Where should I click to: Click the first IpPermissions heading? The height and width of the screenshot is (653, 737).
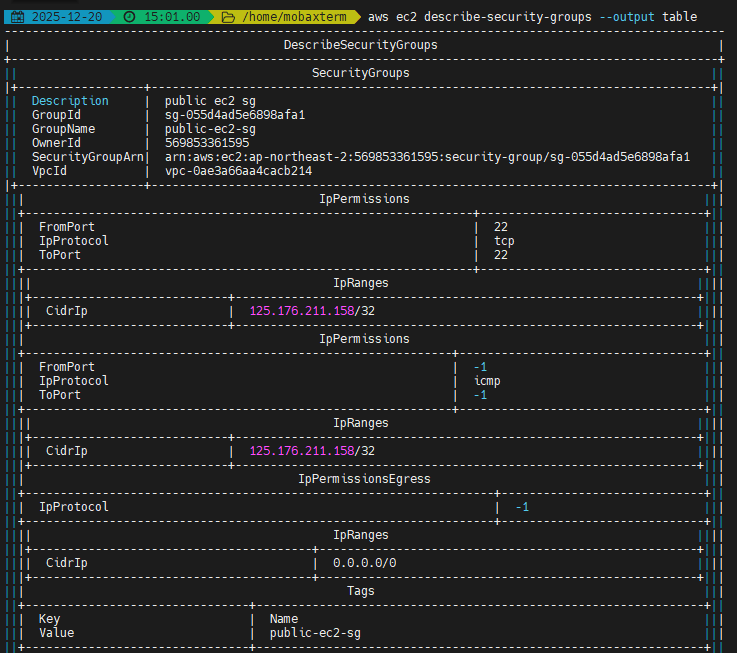tap(364, 199)
